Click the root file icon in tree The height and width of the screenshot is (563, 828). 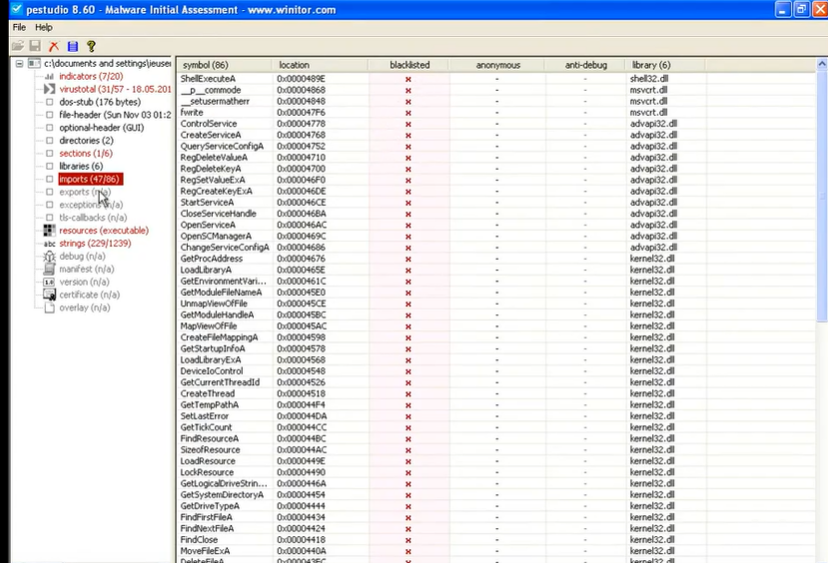coord(34,63)
